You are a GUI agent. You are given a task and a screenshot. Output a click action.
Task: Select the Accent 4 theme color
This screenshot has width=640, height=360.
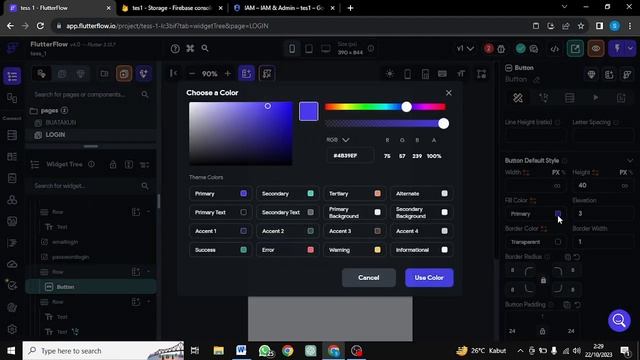coord(421,231)
